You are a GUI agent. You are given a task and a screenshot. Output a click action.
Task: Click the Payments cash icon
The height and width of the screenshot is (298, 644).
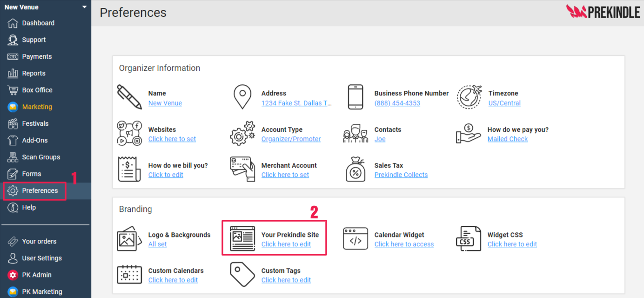pyautogui.click(x=13, y=56)
